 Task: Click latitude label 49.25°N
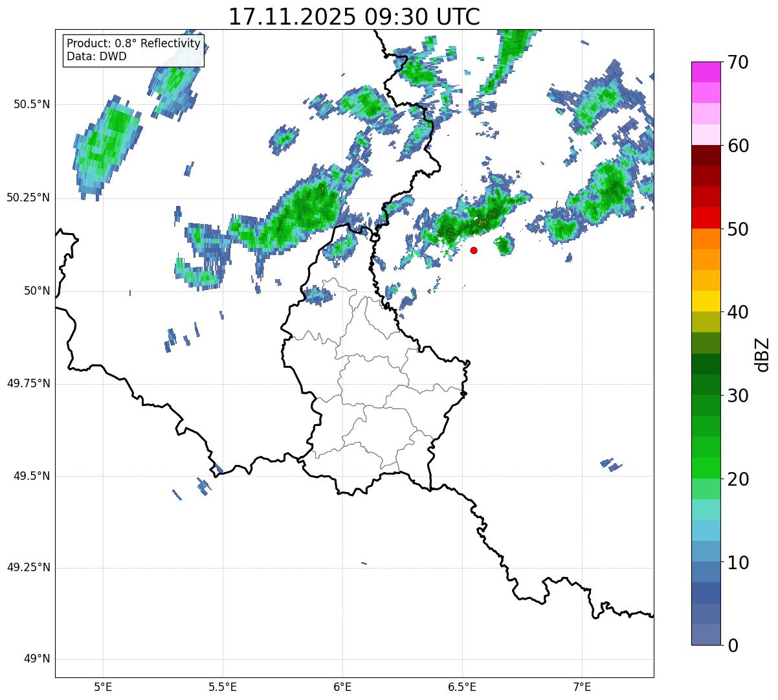click(x=28, y=567)
